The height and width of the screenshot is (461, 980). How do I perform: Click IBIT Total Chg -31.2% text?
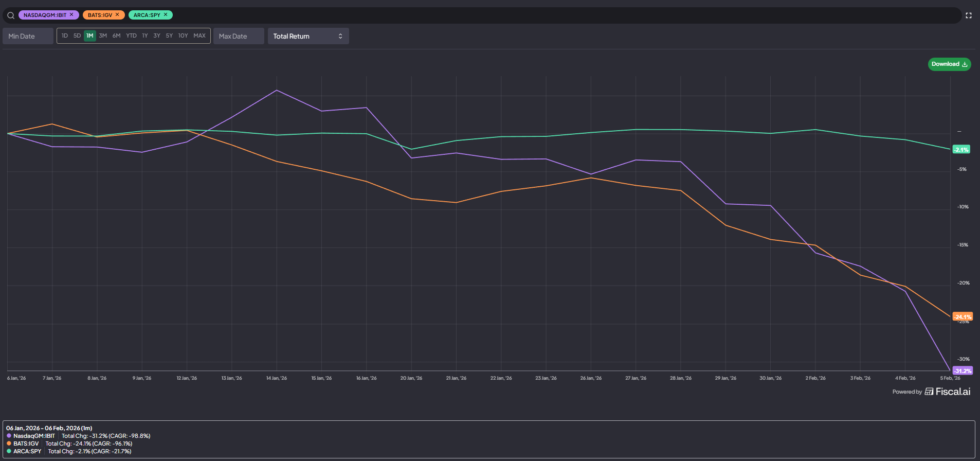[x=106, y=436]
